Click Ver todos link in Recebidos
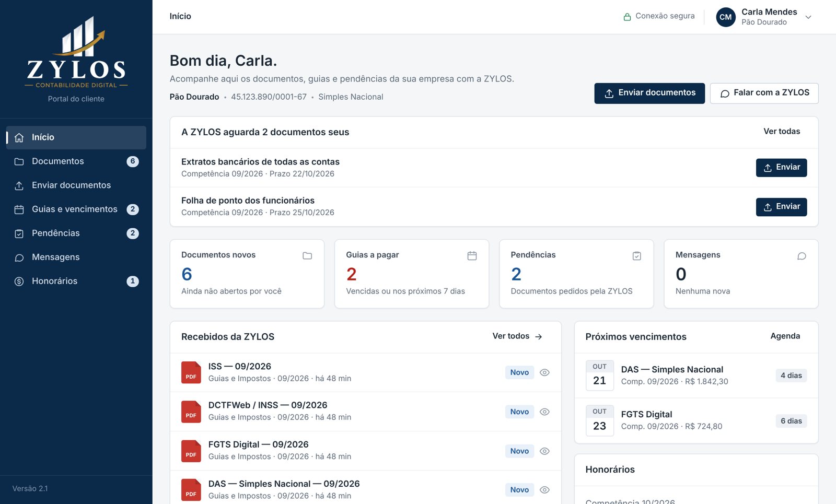836x504 pixels. [517, 336]
